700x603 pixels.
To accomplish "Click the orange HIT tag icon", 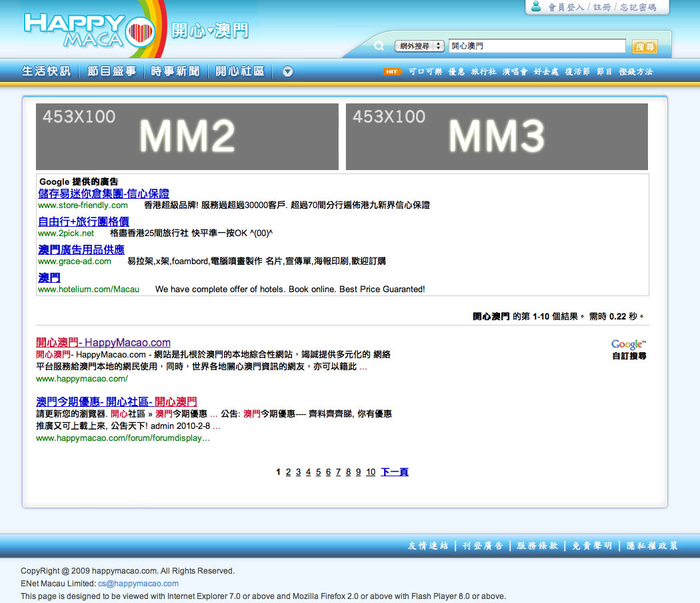I will click(393, 71).
